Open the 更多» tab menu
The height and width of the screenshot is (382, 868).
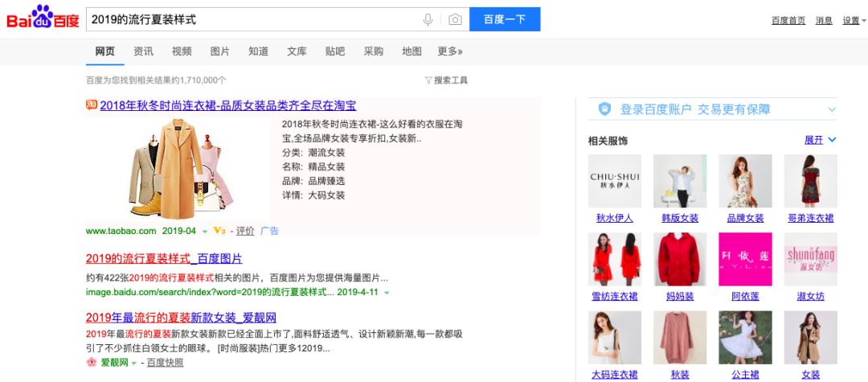tap(450, 51)
